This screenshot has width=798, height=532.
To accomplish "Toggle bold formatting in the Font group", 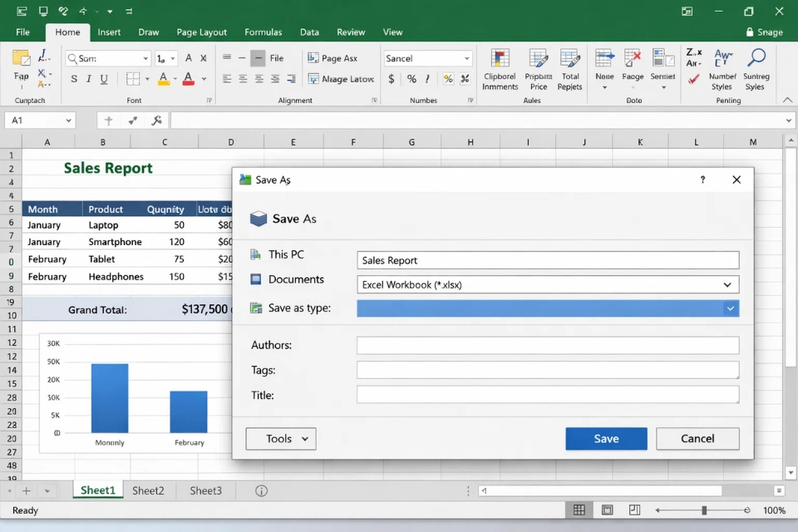I will pos(74,78).
